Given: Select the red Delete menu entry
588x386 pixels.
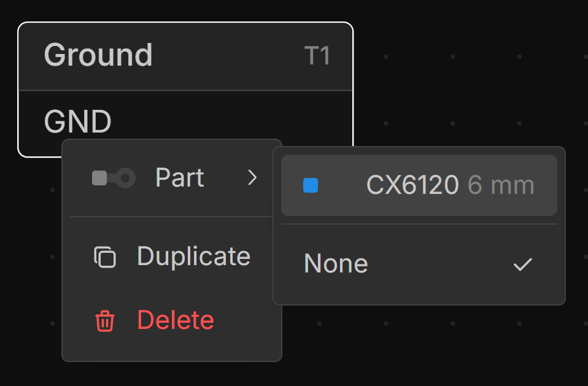Looking at the screenshot, I should pos(176,321).
